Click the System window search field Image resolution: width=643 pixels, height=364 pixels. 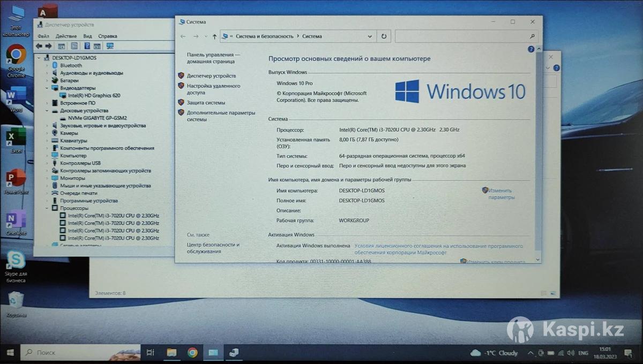466,36
